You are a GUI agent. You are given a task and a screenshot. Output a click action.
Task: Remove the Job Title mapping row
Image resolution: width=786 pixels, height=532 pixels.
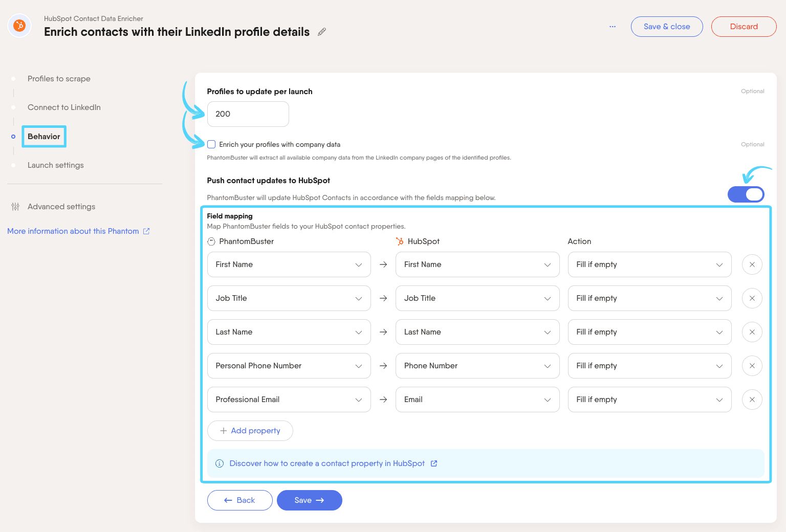[752, 298]
